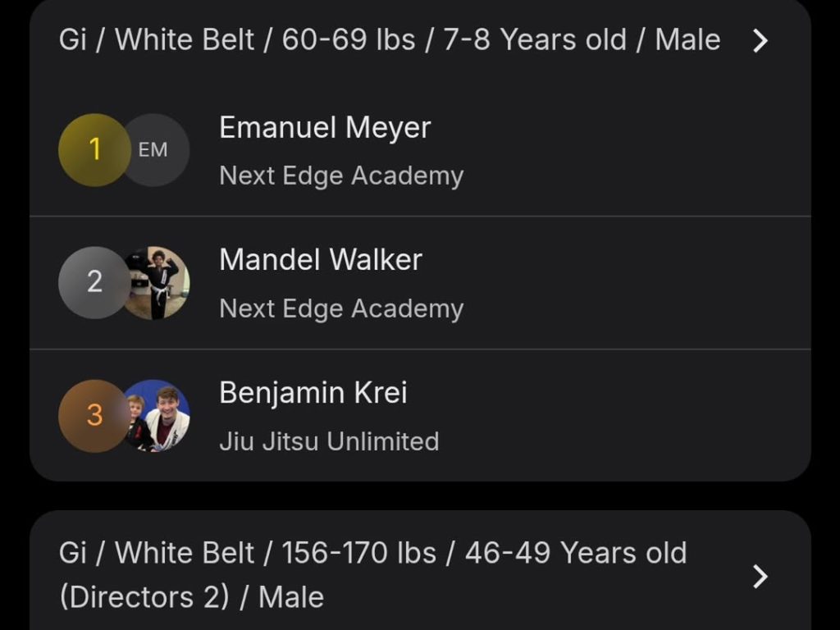
Task: Click the Jiu Jitsu Unlimited academy label
Action: point(329,441)
